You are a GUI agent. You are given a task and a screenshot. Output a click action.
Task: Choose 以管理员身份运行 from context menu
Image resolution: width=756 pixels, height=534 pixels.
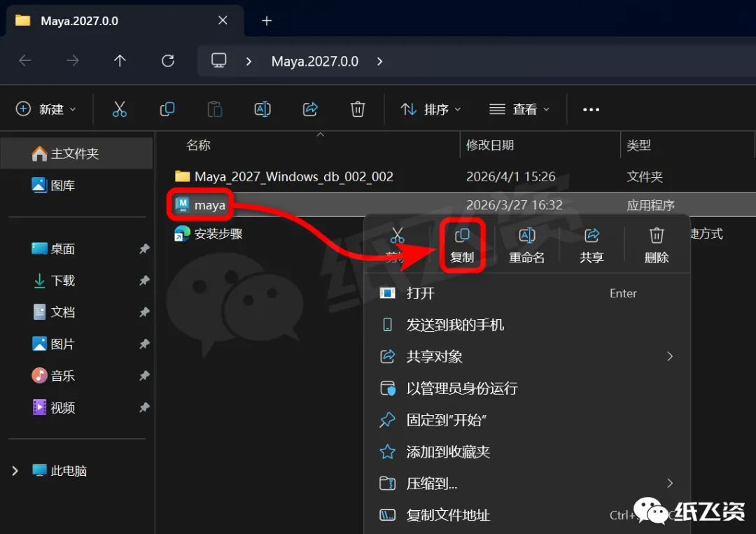[x=527, y=388]
